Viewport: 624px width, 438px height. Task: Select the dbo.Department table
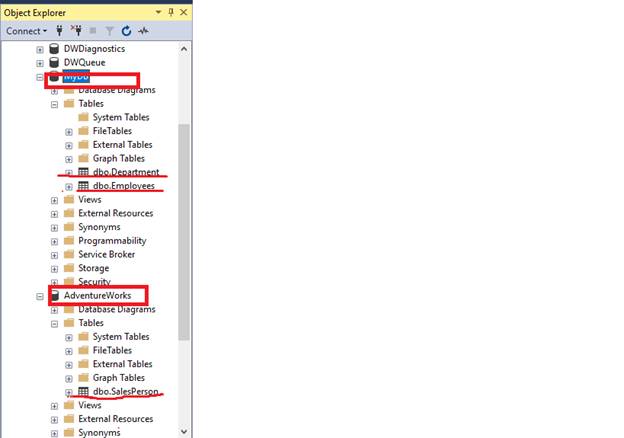click(126, 172)
